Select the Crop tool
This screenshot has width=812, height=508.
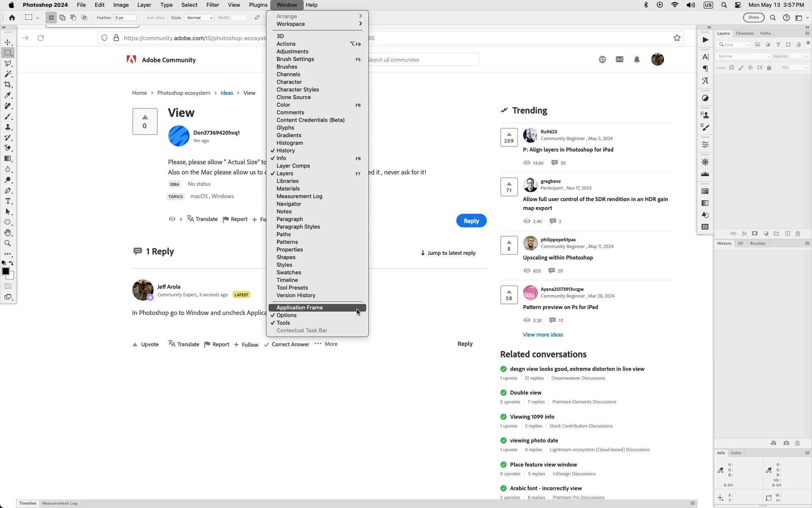point(8,85)
